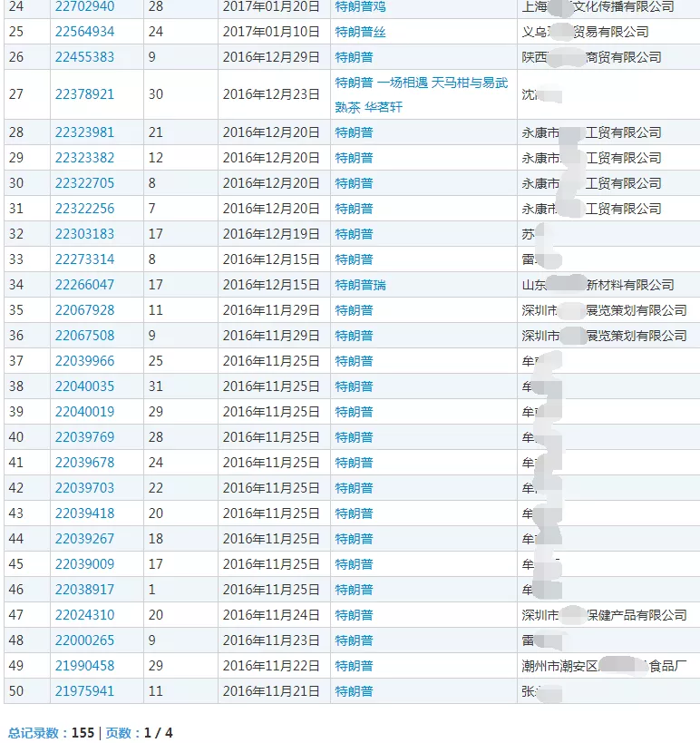The width and height of the screenshot is (700, 743).
Task: Click trademark name 特朗普瑞 in row 34
Action: (x=360, y=285)
